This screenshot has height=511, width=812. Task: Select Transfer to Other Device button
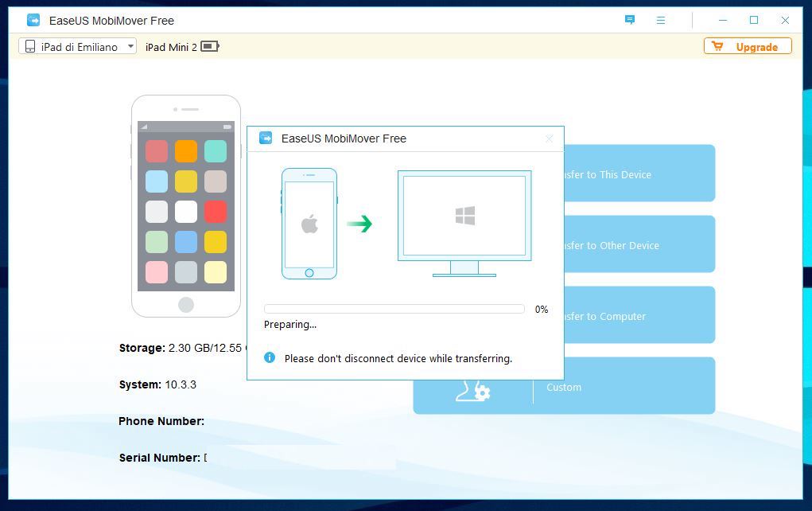pos(639,244)
